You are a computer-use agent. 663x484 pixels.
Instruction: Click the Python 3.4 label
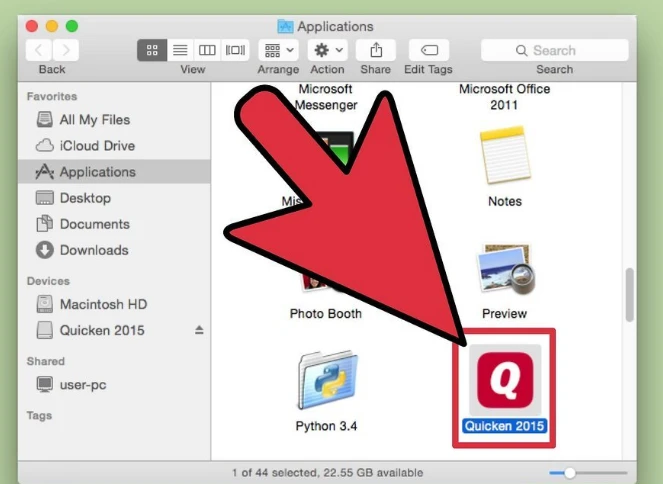tap(326, 426)
